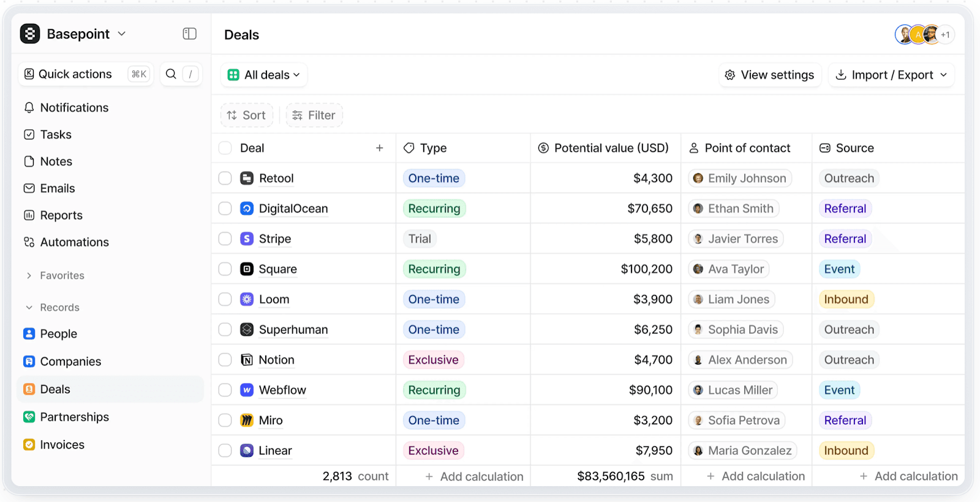Open Reports in the sidebar
The width and height of the screenshot is (980, 502).
tap(61, 215)
